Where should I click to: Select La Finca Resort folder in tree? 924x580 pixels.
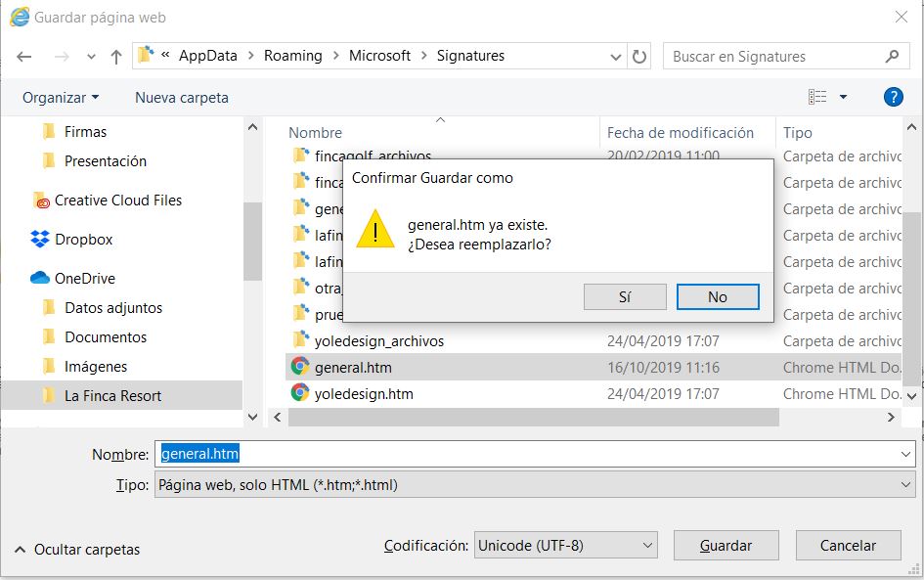point(112,396)
